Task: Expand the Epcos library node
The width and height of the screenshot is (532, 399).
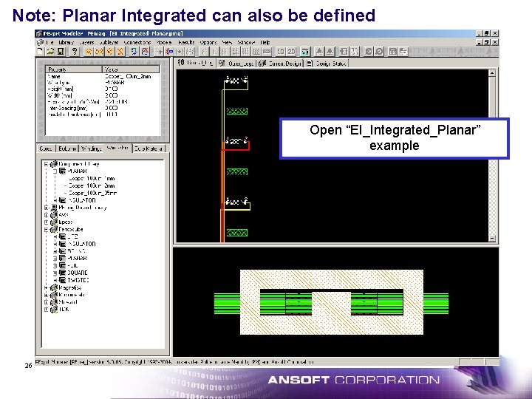Action: 47,222
